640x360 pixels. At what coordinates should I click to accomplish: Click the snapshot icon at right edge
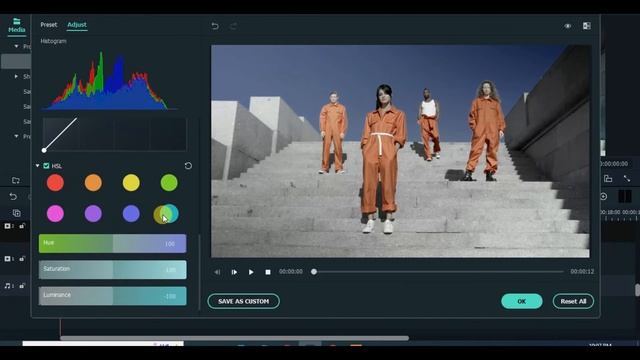pyautogui.click(x=608, y=179)
